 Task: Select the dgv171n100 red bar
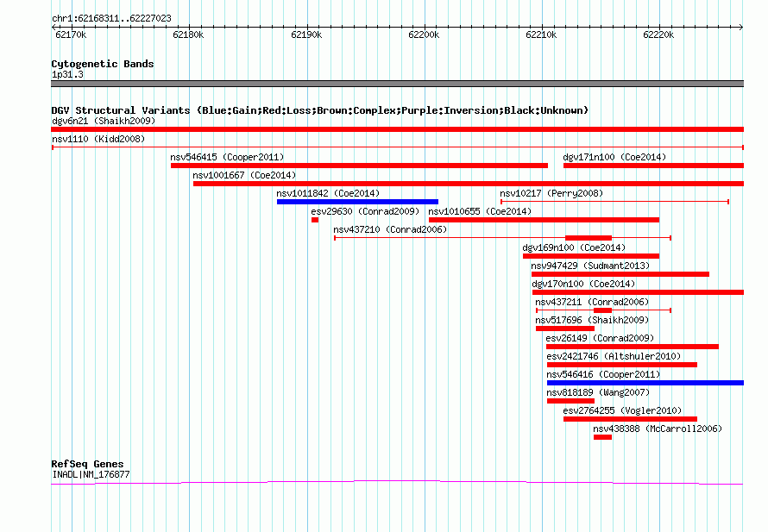click(x=653, y=166)
